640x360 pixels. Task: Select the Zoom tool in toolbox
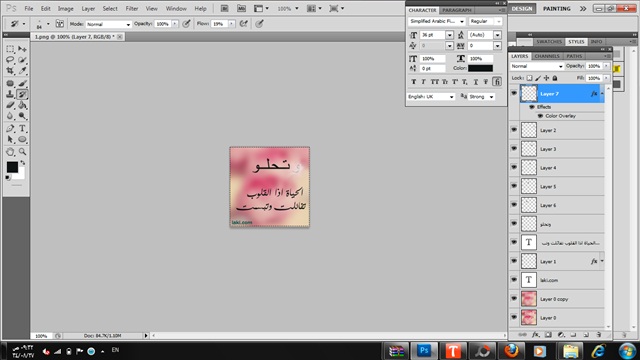[x=22, y=152]
